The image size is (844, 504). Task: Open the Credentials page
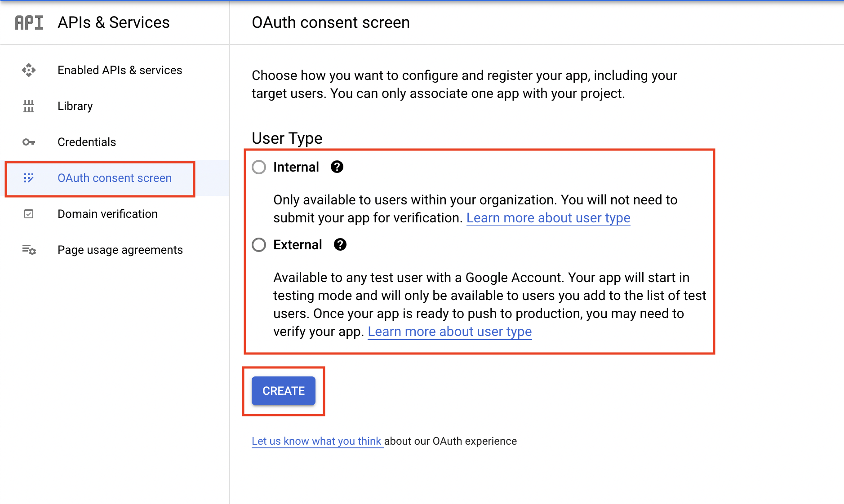coord(87,142)
